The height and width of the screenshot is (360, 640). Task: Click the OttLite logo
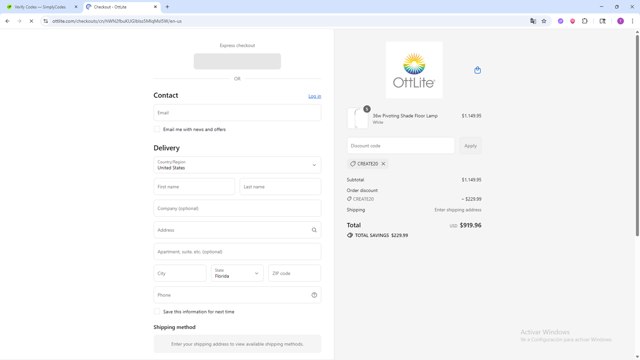point(414,70)
